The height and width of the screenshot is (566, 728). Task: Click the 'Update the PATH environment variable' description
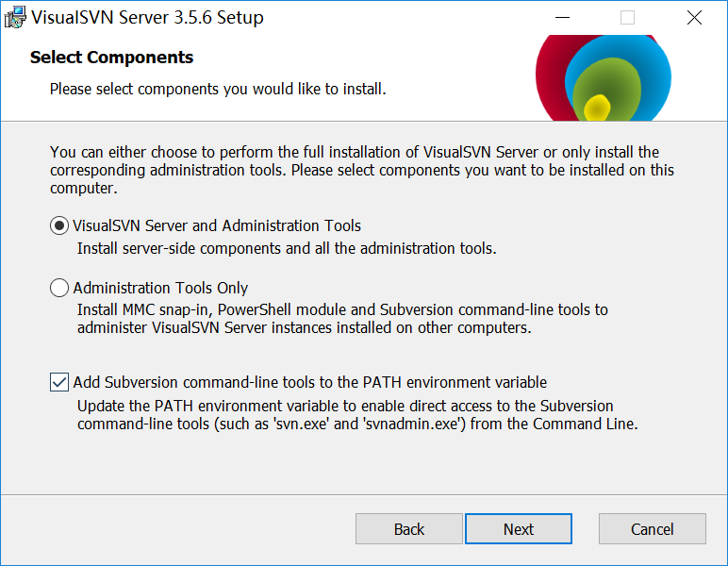(358, 414)
